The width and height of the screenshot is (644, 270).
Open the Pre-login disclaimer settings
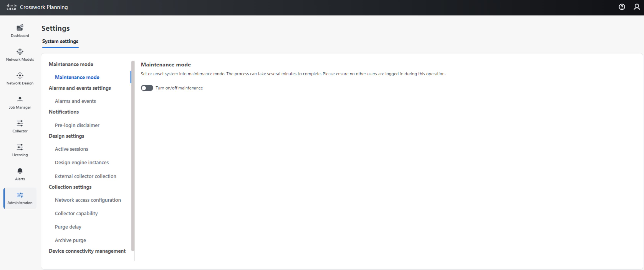click(77, 125)
